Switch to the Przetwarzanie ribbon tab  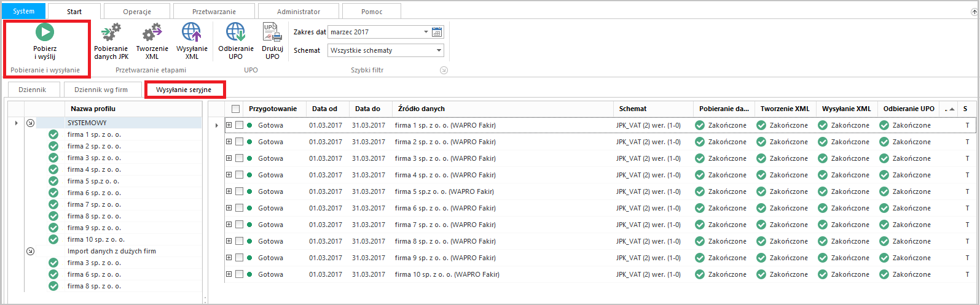(x=213, y=12)
